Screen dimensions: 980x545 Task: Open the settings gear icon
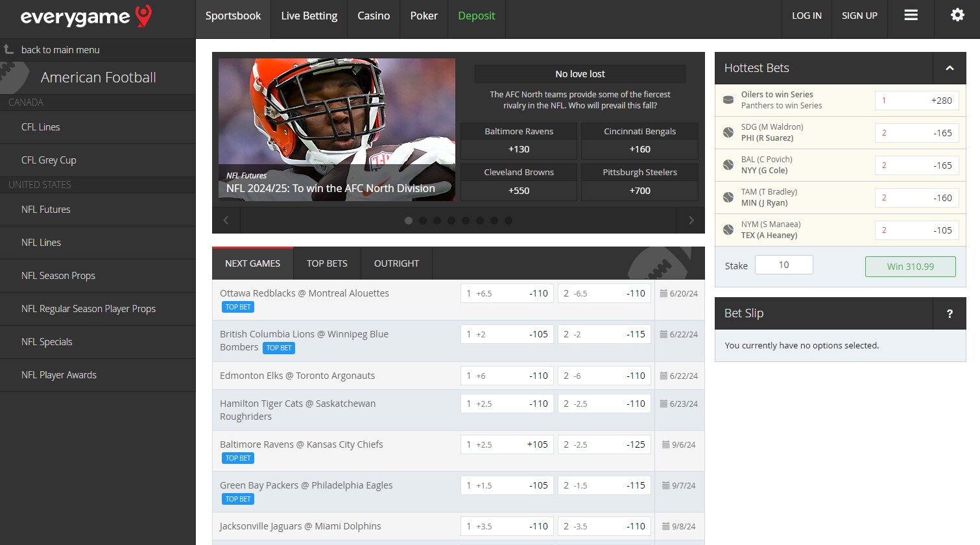pyautogui.click(x=957, y=14)
